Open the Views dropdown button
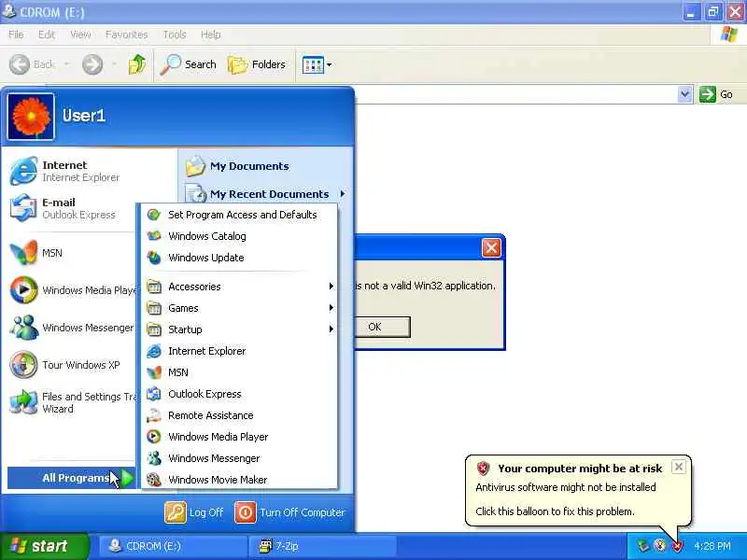Screen dimensions: 747x560 317,64
